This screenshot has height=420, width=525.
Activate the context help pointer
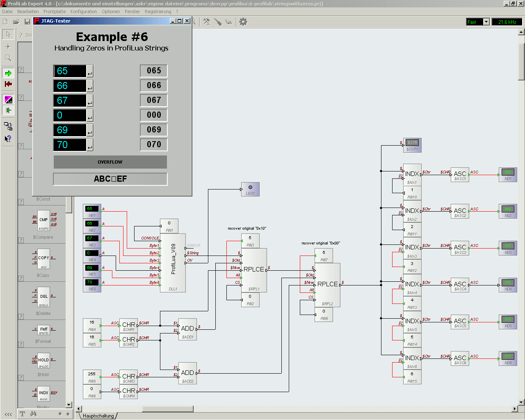8,139
